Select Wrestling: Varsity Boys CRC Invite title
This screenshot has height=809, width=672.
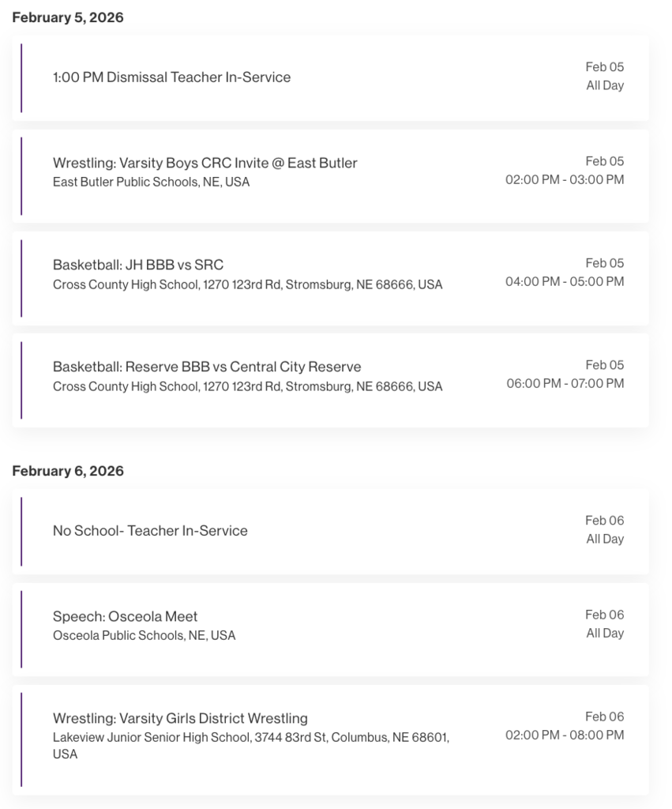coord(205,163)
